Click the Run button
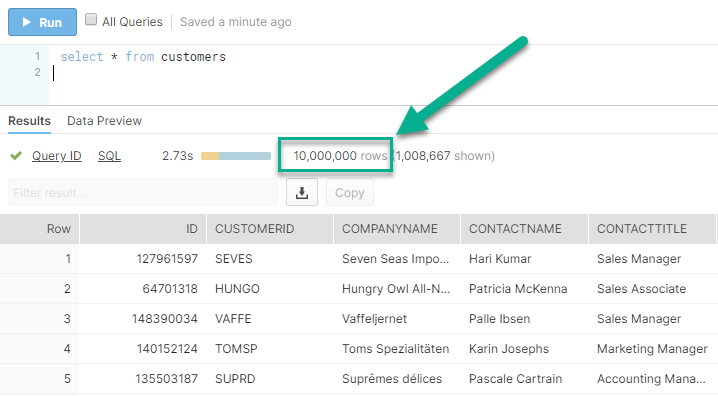This screenshot has width=718, height=396. pos(42,22)
